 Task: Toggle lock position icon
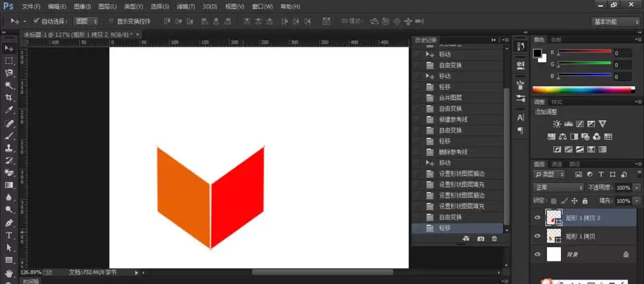[x=574, y=201]
